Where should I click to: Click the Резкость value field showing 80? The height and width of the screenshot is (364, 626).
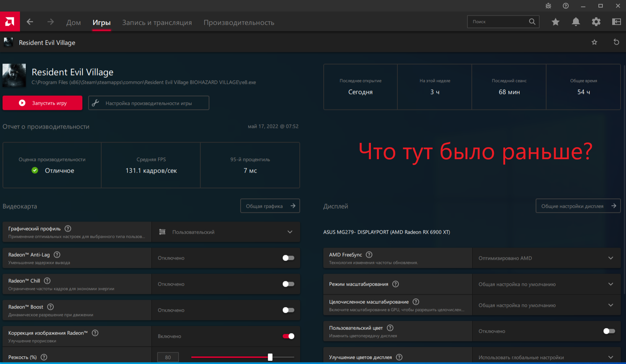168,357
